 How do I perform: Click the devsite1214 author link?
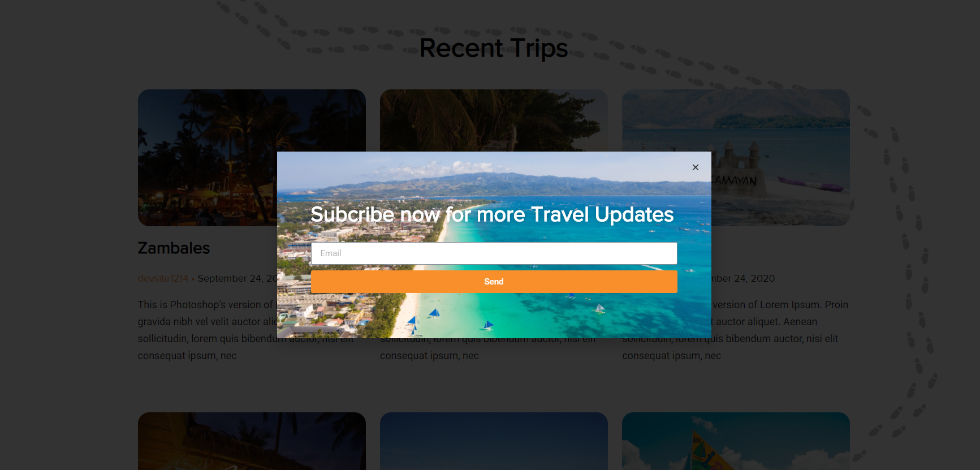[x=163, y=278]
